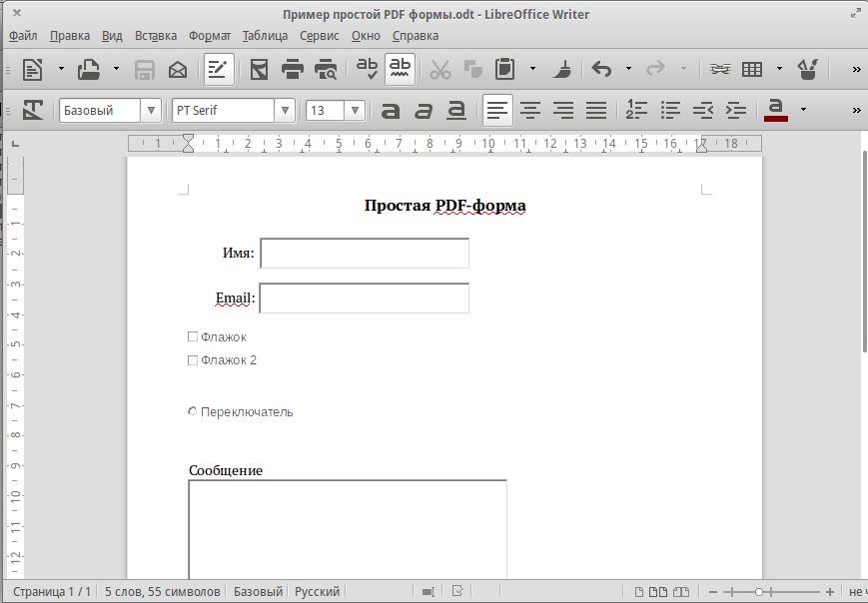Image resolution: width=868 pixels, height=603 pixels.
Task: Click the word count display in status bar
Action: pyautogui.click(x=163, y=591)
